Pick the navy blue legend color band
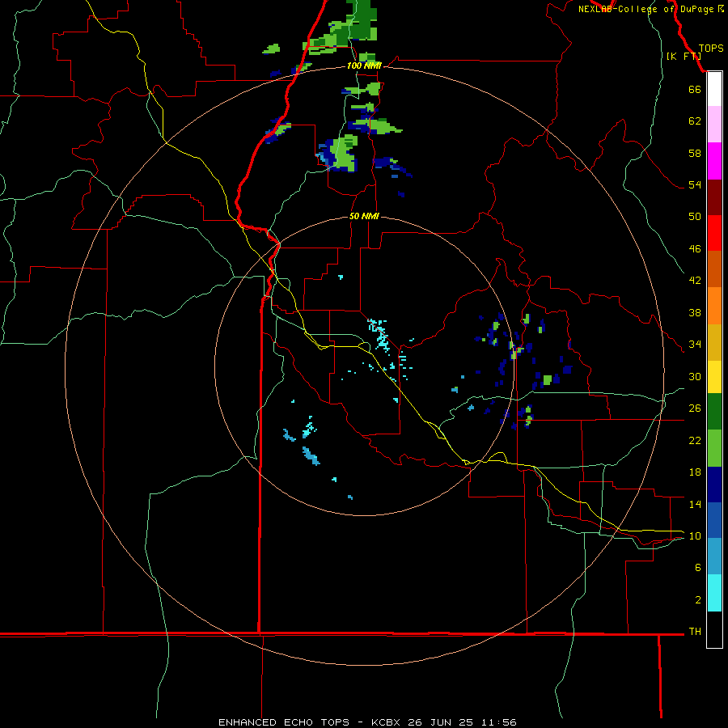The width and height of the screenshot is (728, 728). click(714, 485)
